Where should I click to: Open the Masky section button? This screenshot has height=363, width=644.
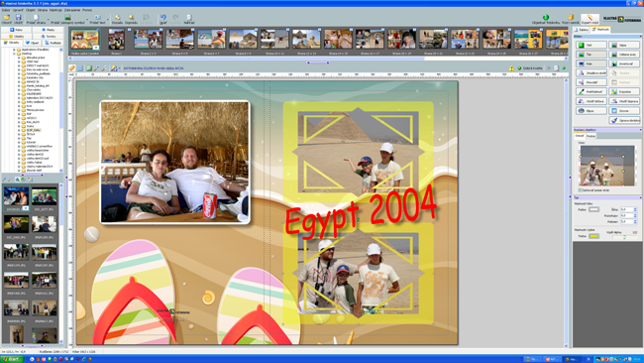[49, 30]
